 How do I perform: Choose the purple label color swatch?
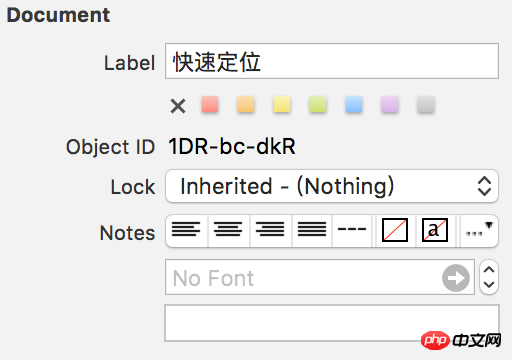(x=390, y=104)
